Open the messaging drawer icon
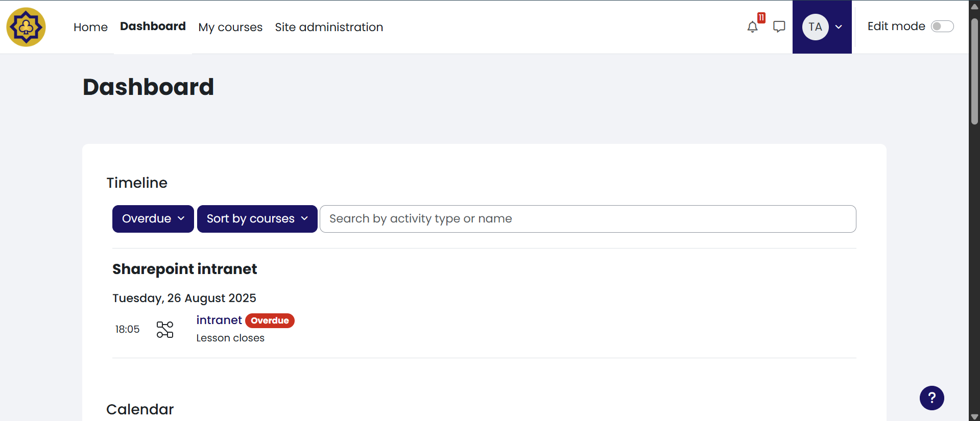 779,27
